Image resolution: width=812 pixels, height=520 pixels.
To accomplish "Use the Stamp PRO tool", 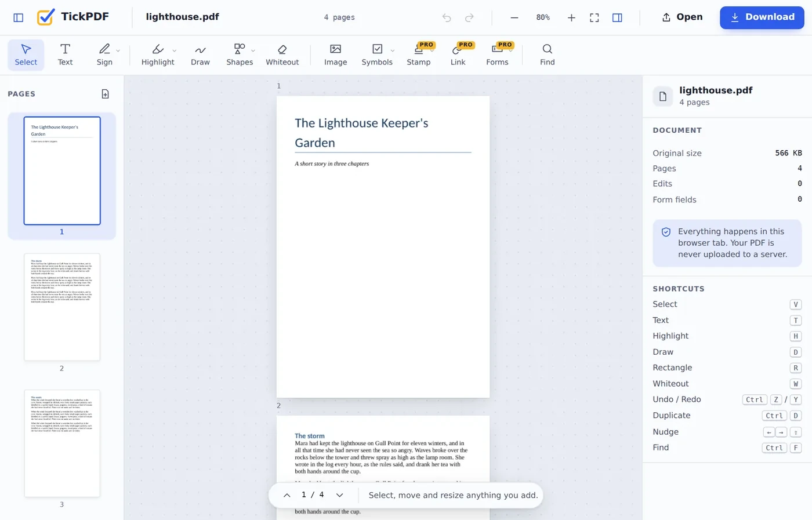I will pyautogui.click(x=419, y=55).
